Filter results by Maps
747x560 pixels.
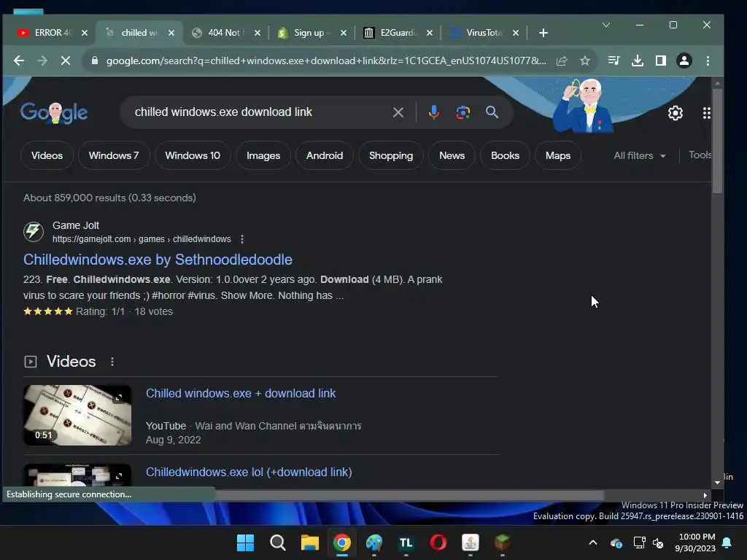point(558,156)
